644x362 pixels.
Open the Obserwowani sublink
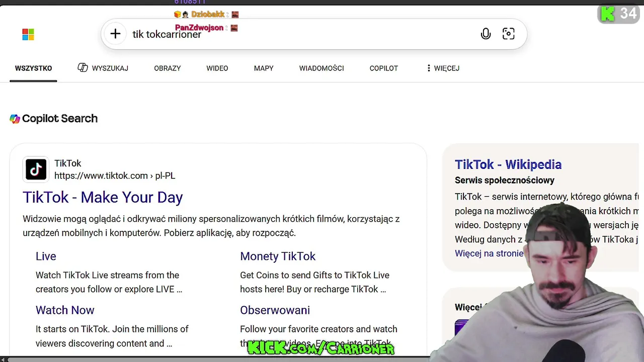pos(275,310)
